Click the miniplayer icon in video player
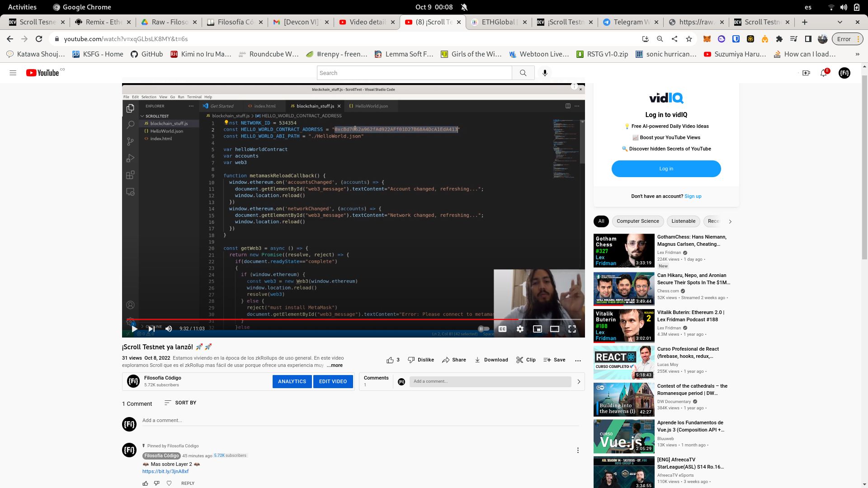 [537, 329]
